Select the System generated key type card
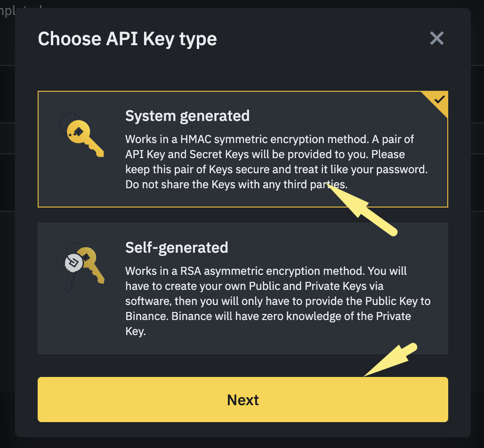484x448 pixels. point(242,149)
